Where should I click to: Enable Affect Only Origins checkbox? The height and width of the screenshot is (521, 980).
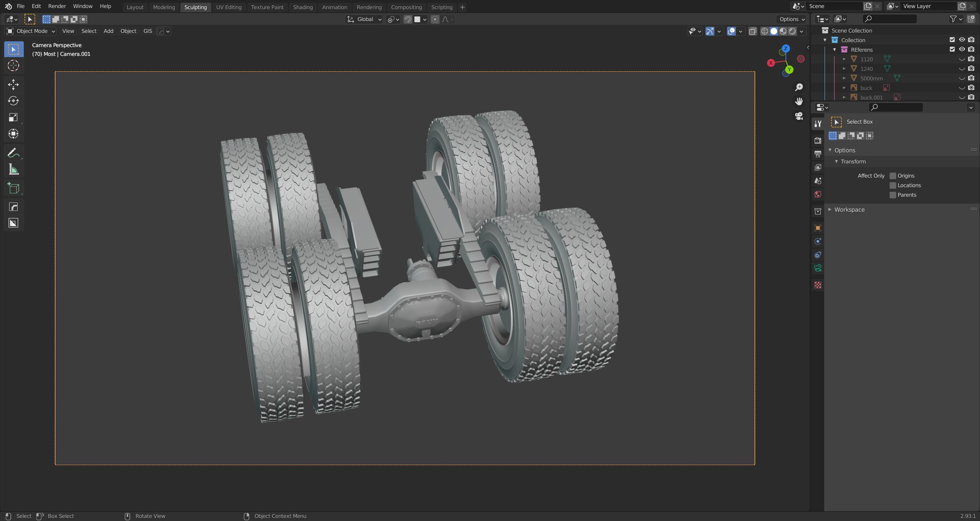tap(893, 176)
